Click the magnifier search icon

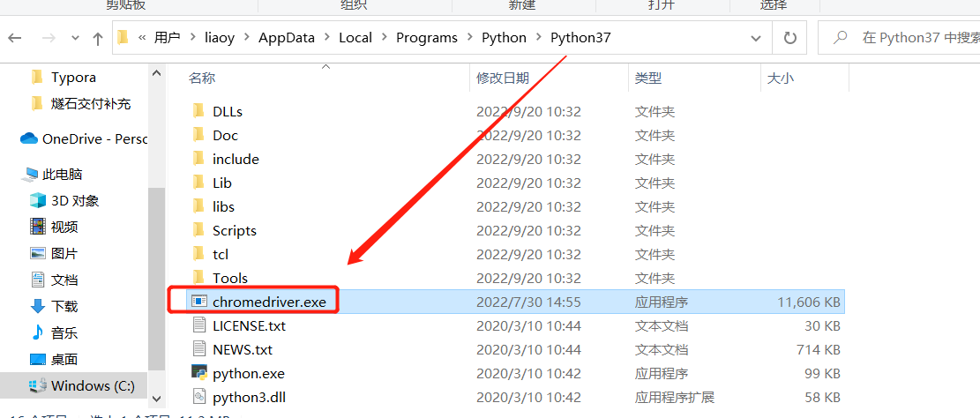point(842,38)
